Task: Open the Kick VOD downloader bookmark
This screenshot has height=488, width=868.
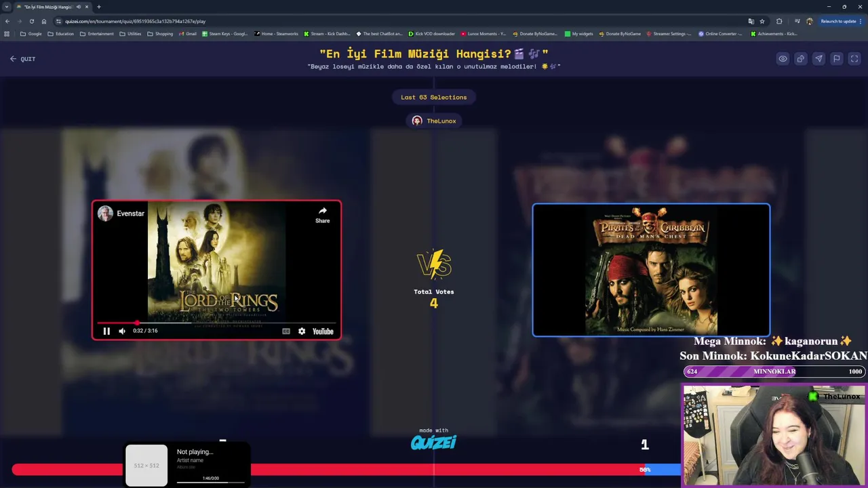Action: (432, 34)
